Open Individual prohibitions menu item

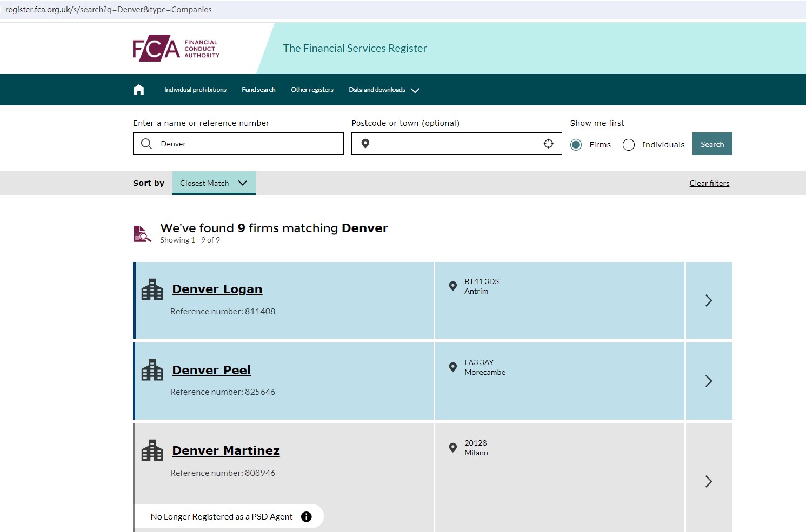coord(195,90)
